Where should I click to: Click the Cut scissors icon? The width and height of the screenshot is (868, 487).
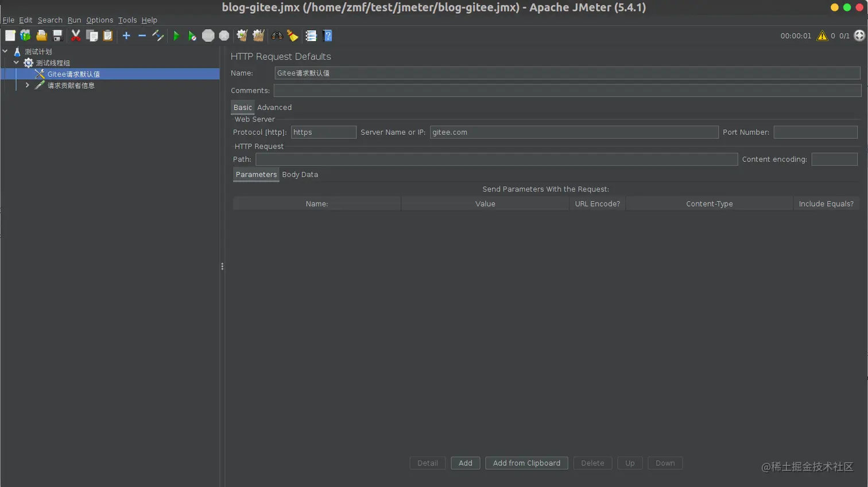[x=76, y=36]
